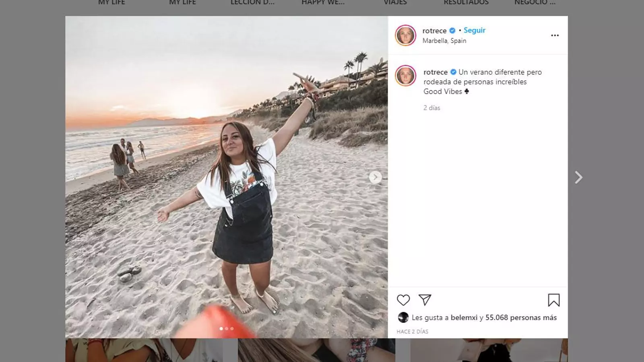Open the RESULTADOS highlight
Image resolution: width=644 pixels, height=362 pixels.
(x=466, y=3)
